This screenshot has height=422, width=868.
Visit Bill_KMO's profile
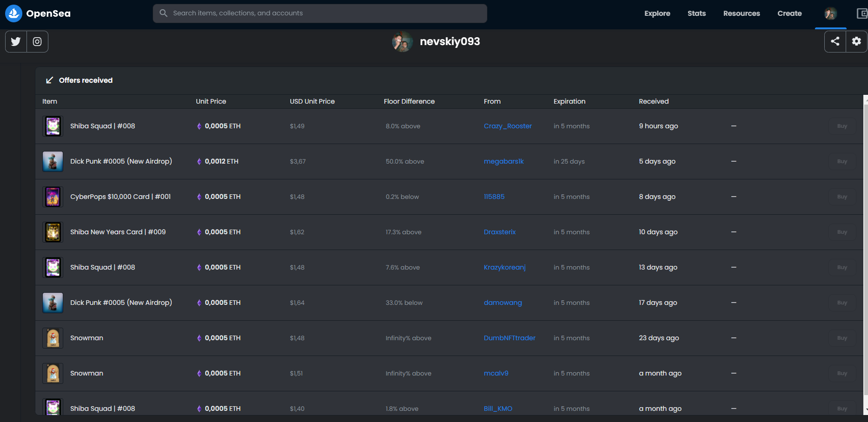click(x=498, y=409)
